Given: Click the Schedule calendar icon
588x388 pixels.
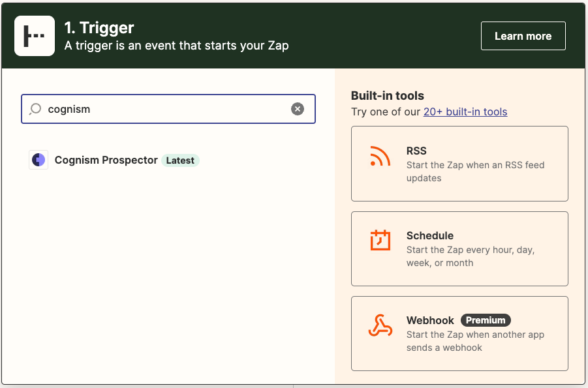Looking at the screenshot, I should (380, 241).
